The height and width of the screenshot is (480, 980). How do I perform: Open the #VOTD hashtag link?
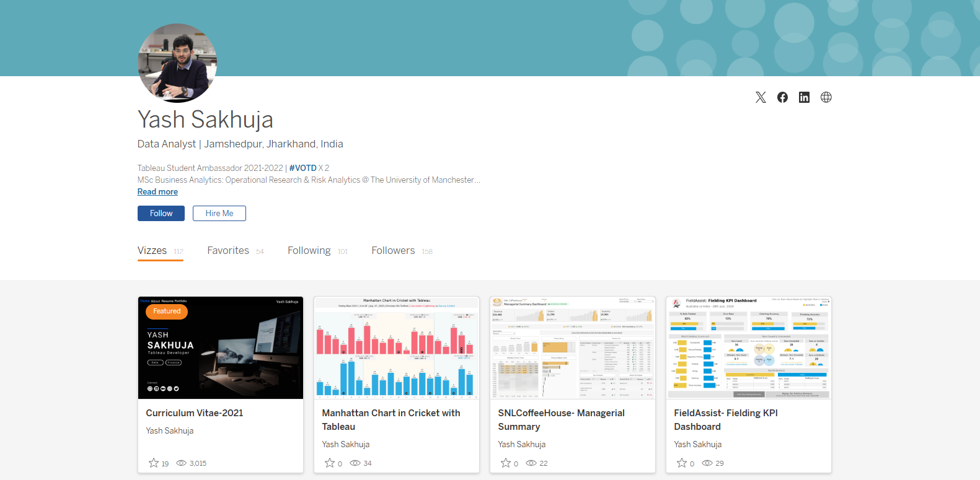(x=302, y=168)
